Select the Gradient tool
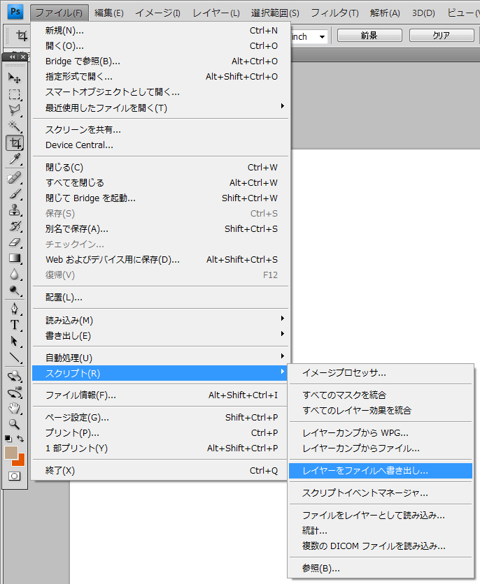Viewport: 480px width, 584px height. pos(15,258)
